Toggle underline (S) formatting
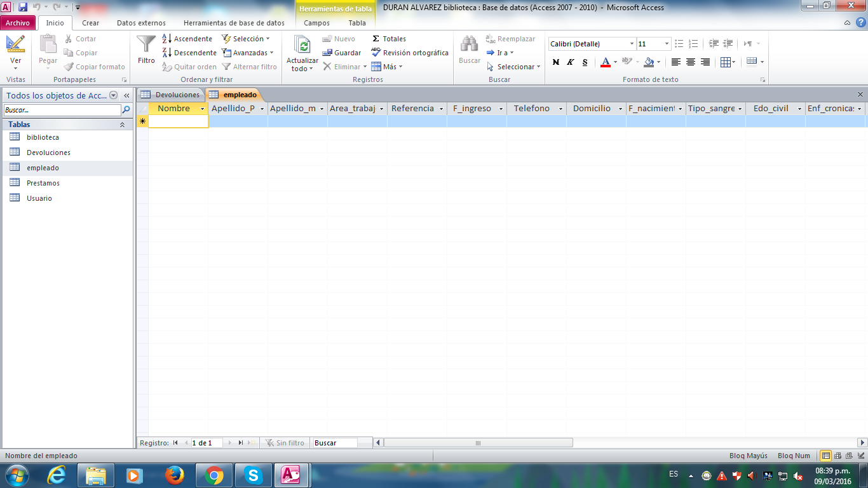The width and height of the screenshot is (868, 488). pyautogui.click(x=585, y=62)
